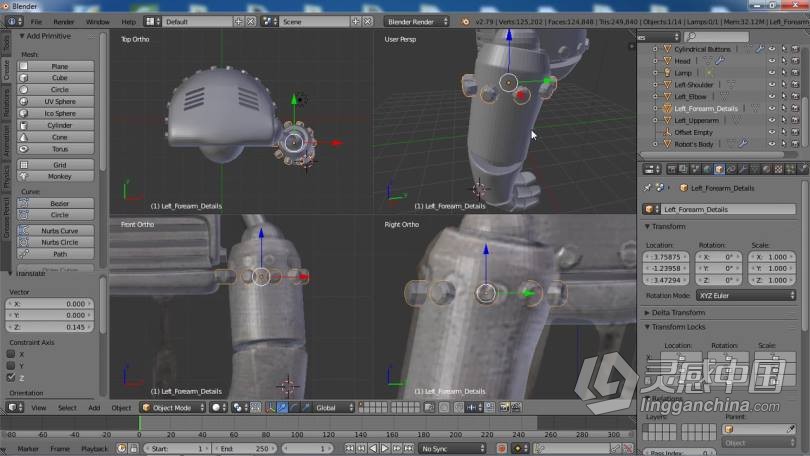Select the scale manipulator icon
Image resolution: width=810 pixels, height=456 pixels.
[x=306, y=407]
